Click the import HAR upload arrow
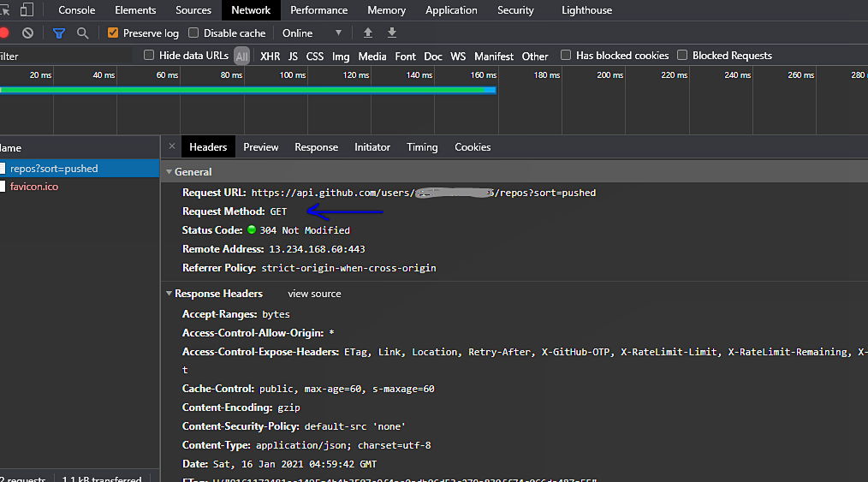868x482 pixels. point(368,33)
